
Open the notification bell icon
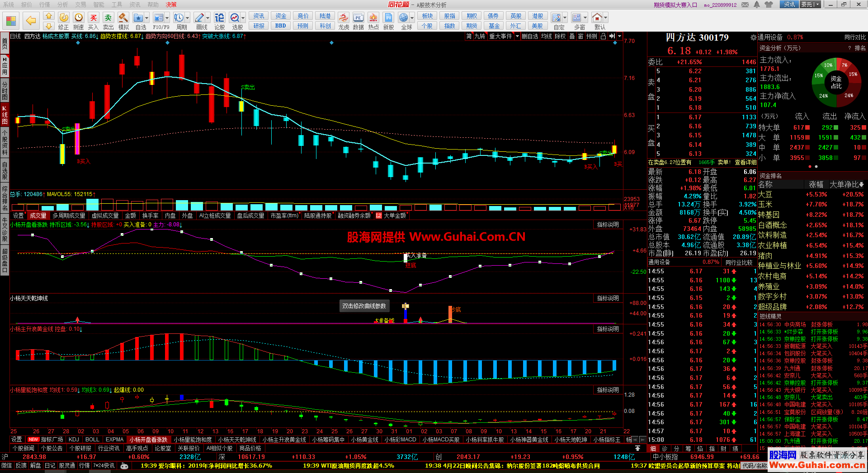point(757,5)
